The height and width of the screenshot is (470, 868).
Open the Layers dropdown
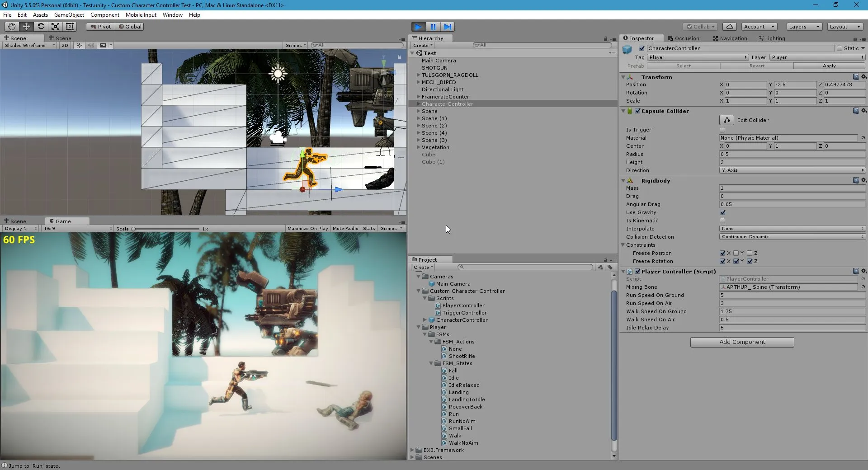click(x=804, y=27)
